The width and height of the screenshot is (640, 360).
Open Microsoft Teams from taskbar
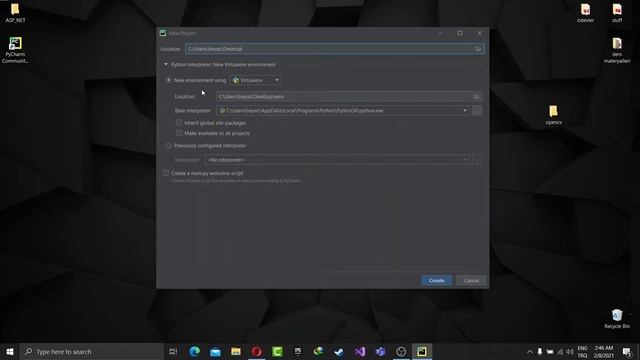pyautogui.click(x=380, y=351)
